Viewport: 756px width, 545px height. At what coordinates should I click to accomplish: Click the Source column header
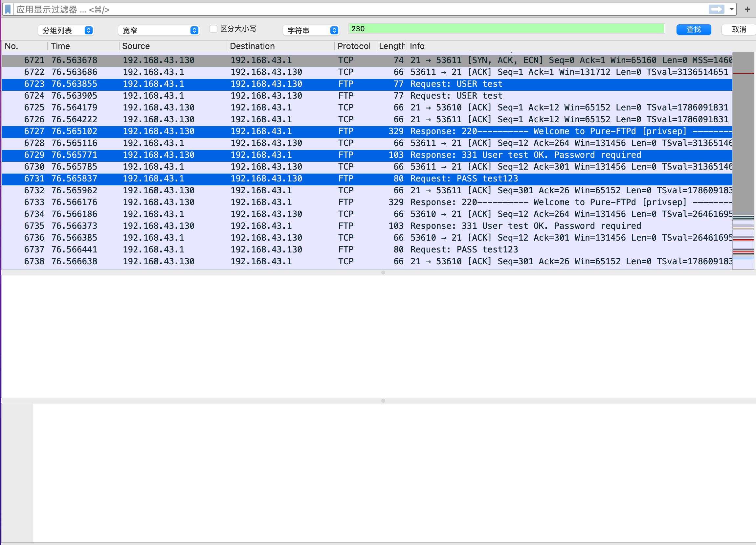pyautogui.click(x=136, y=46)
